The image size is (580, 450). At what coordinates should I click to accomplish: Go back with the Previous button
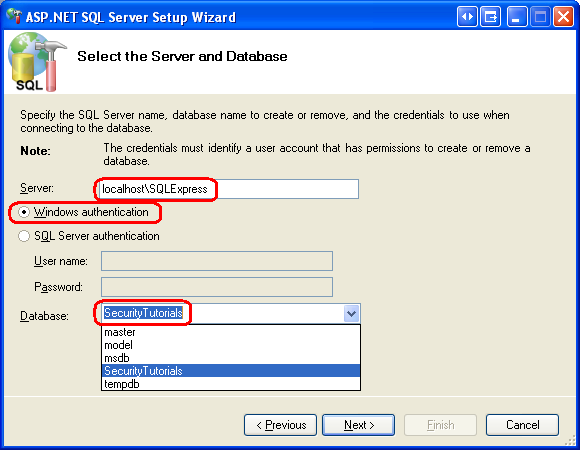point(280,425)
